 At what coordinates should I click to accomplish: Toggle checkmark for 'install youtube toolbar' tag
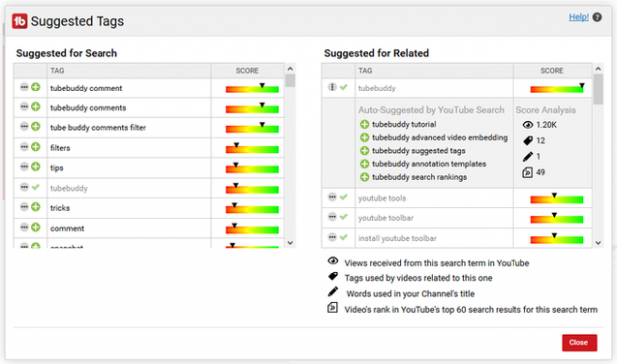pyautogui.click(x=344, y=237)
